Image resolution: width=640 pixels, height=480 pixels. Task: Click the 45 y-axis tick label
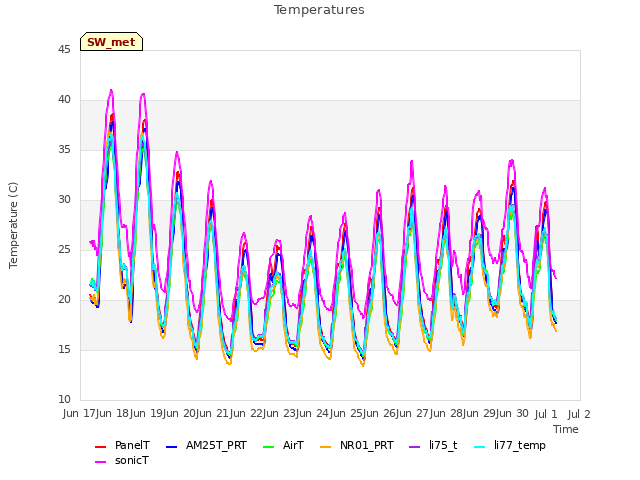[x=64, y=50]
